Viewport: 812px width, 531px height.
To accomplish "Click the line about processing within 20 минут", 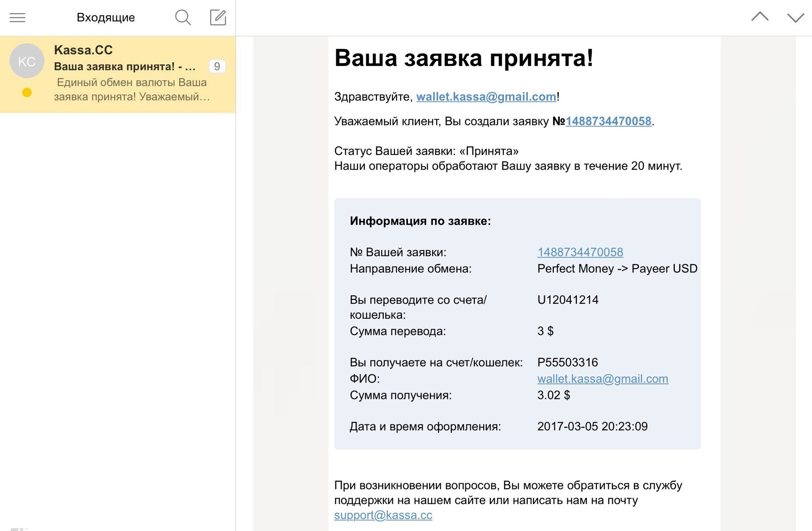I will [508, 166].
